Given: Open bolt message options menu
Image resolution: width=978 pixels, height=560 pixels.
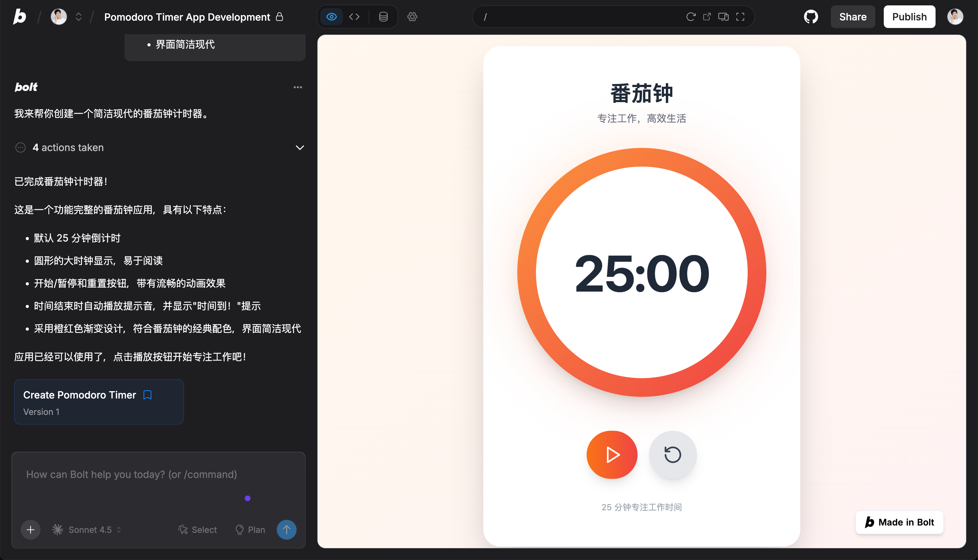Looking at the screenshot, I should pyautogui.click(x=297, y=87).
